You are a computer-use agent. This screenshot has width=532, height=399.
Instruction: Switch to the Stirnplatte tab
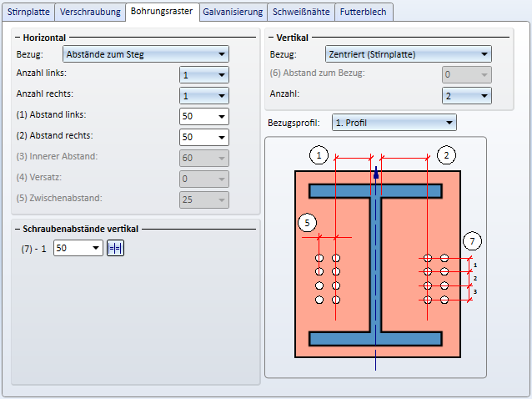click(28, 12)
